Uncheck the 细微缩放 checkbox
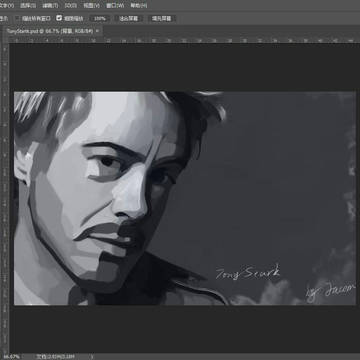360x360 pixels. 59,18
